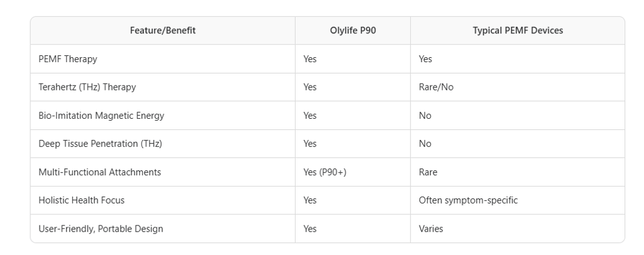The height and width of the screenshot is (255, 644).
Task: Click the User-Friendly, Portable Design cell
Action: click(x=101, y=229)
